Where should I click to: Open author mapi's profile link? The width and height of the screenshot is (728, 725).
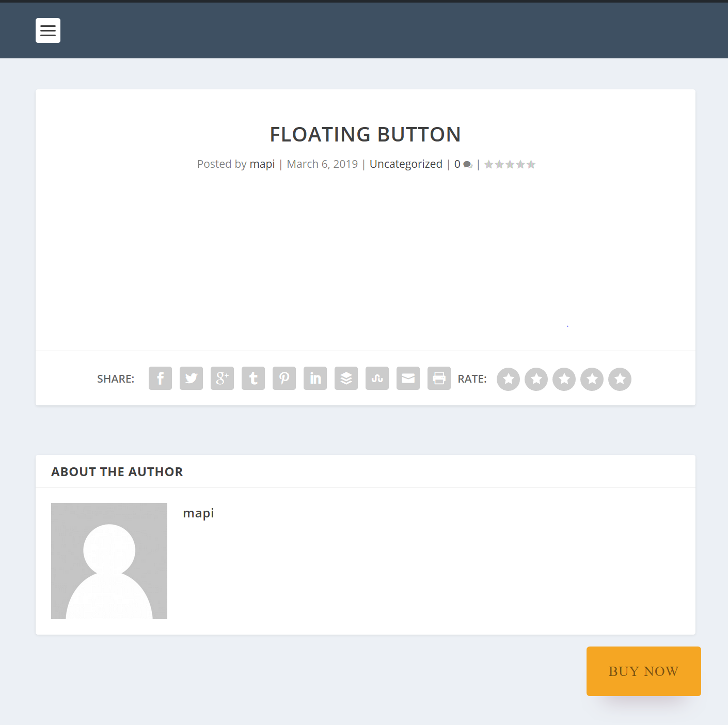(x=262, y=164)
